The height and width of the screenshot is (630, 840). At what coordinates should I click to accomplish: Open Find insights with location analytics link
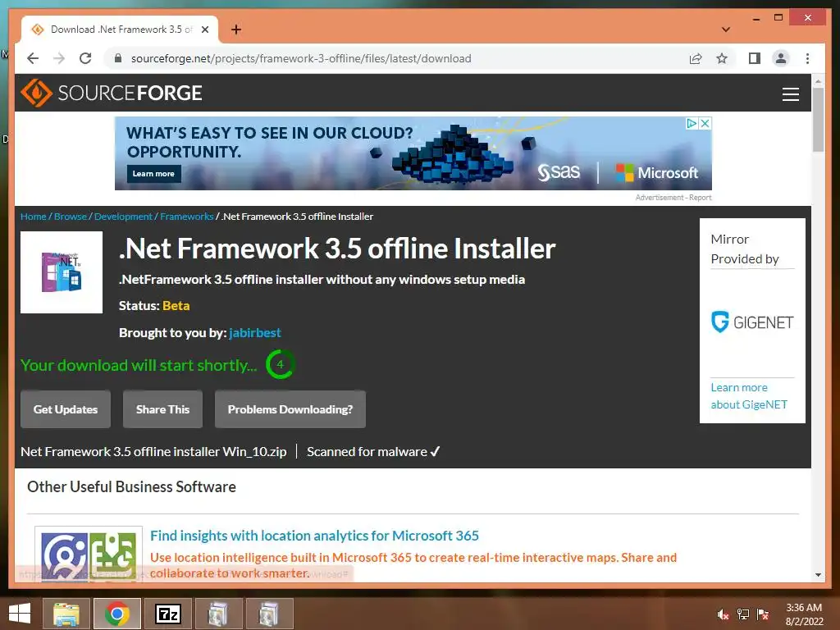tap(314, 536)
